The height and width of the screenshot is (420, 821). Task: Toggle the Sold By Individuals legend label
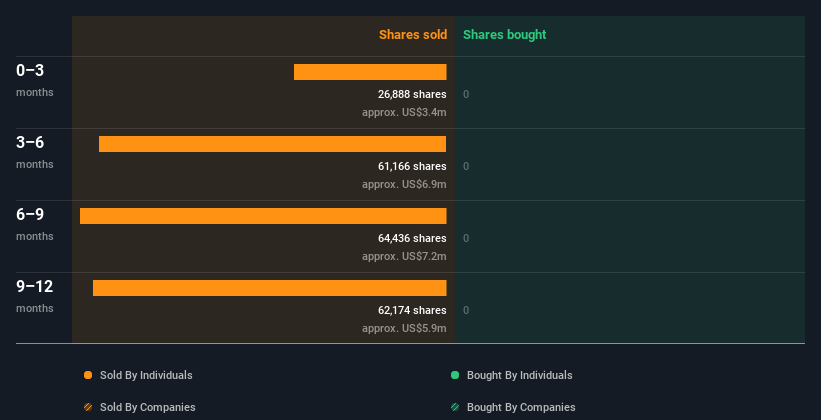click(146, 375)
